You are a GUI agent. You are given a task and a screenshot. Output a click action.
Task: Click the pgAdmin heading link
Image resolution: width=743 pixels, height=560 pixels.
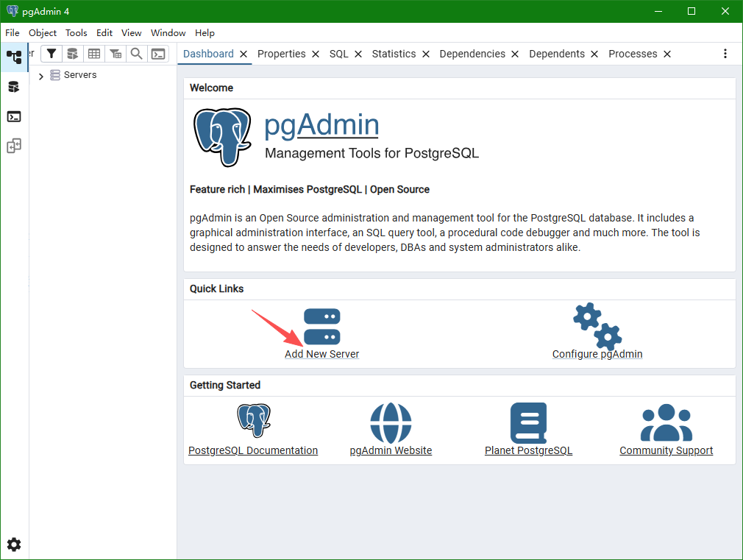(x=321, y=125)
